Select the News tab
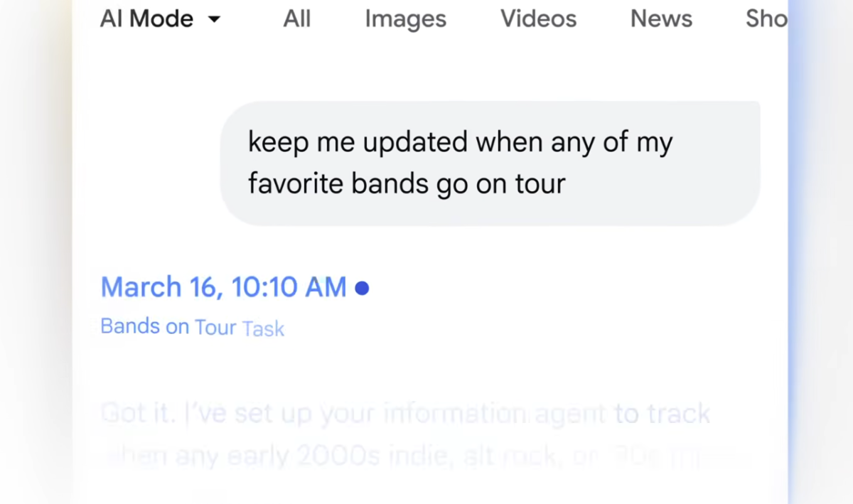The height and width of the screenshot is (504, 853). (x=661, y=18)
